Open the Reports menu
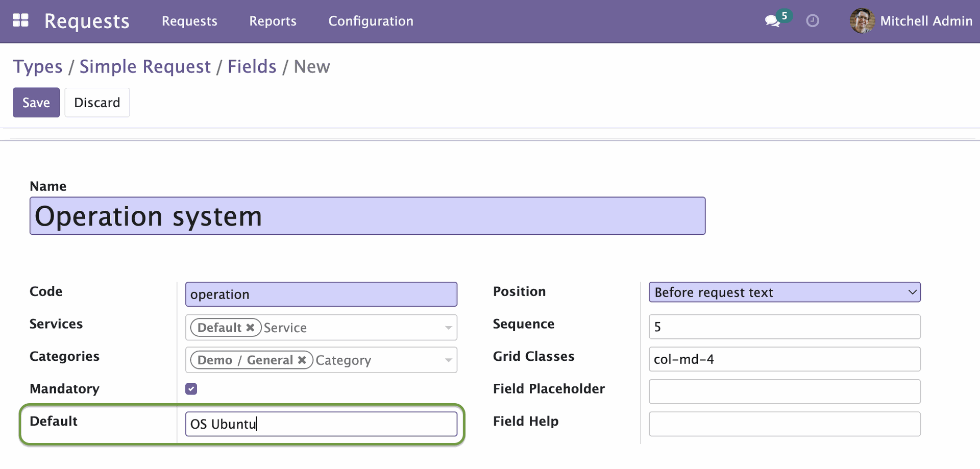The height and width of the screenshot is (469, 980). [273, 21]
